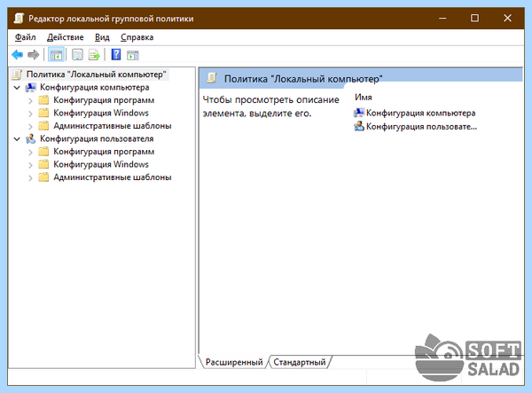Expand Конфигурация Windows under user configuration

tap(30, 165)
